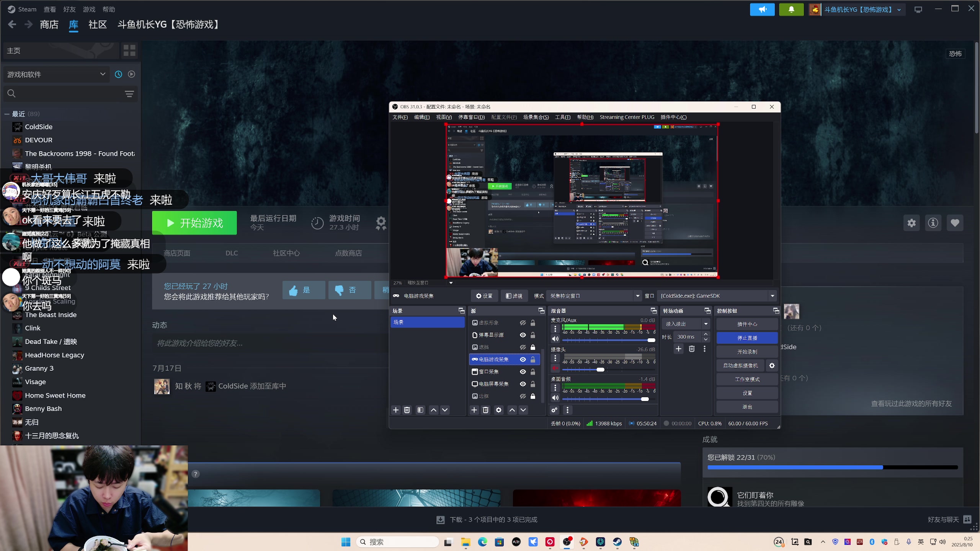Open scene filters icon in scenes panel toolbar
The image size is (980, 551).
point(420,410)
